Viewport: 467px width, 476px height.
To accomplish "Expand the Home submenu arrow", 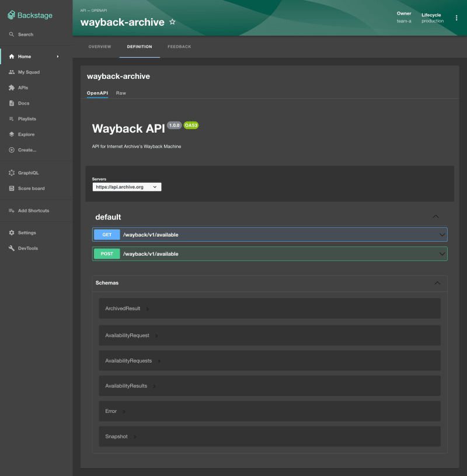I will 58,57.
